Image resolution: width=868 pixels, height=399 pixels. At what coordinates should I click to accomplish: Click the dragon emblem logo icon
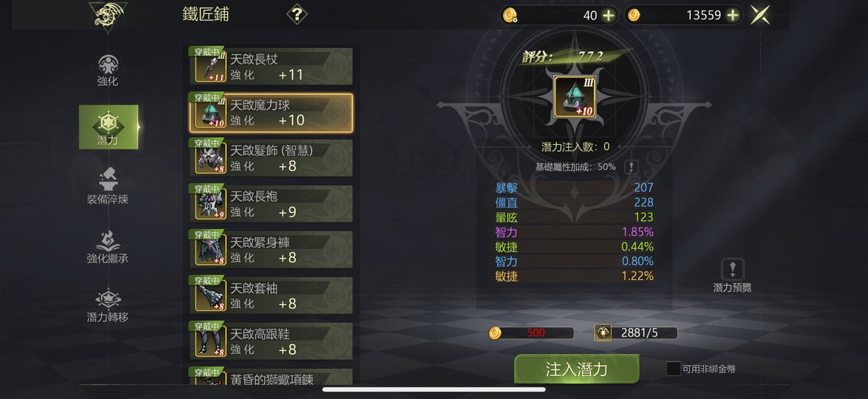[107, 15]
